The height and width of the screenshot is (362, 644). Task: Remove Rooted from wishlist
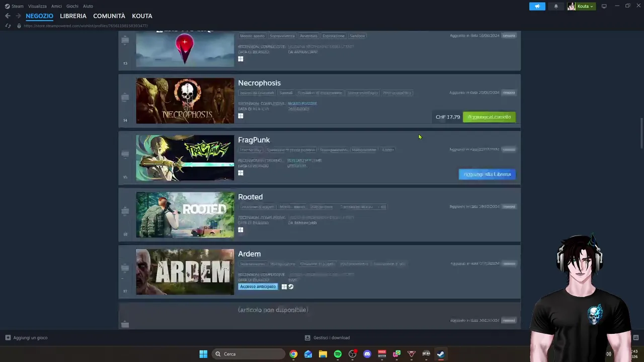pos(509,206)
